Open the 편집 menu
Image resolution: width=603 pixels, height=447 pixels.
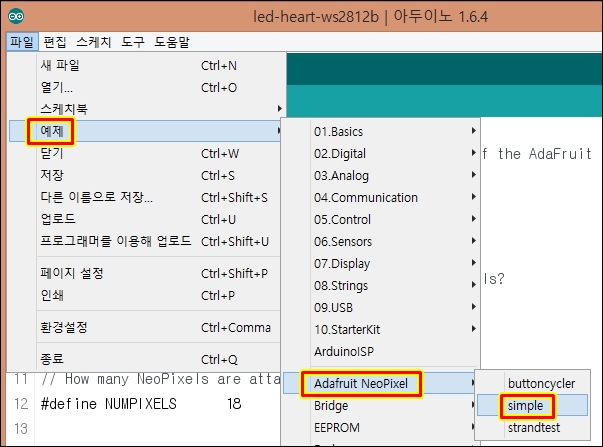[55, 42]
